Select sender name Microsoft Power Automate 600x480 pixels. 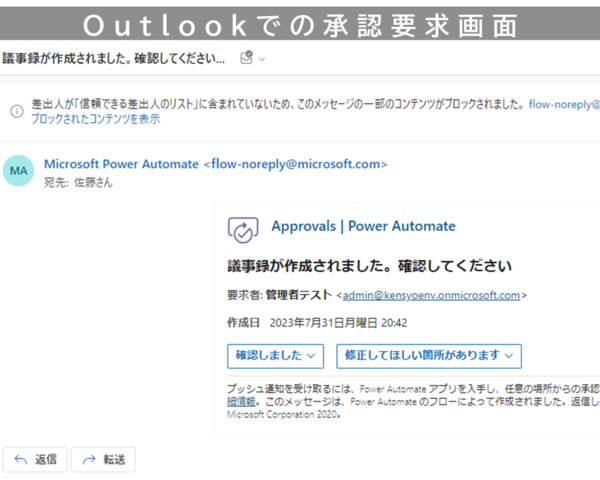pos(121,164)
